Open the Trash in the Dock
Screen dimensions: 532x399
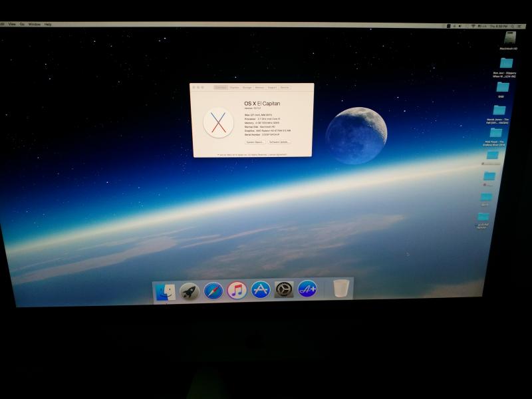340,289
